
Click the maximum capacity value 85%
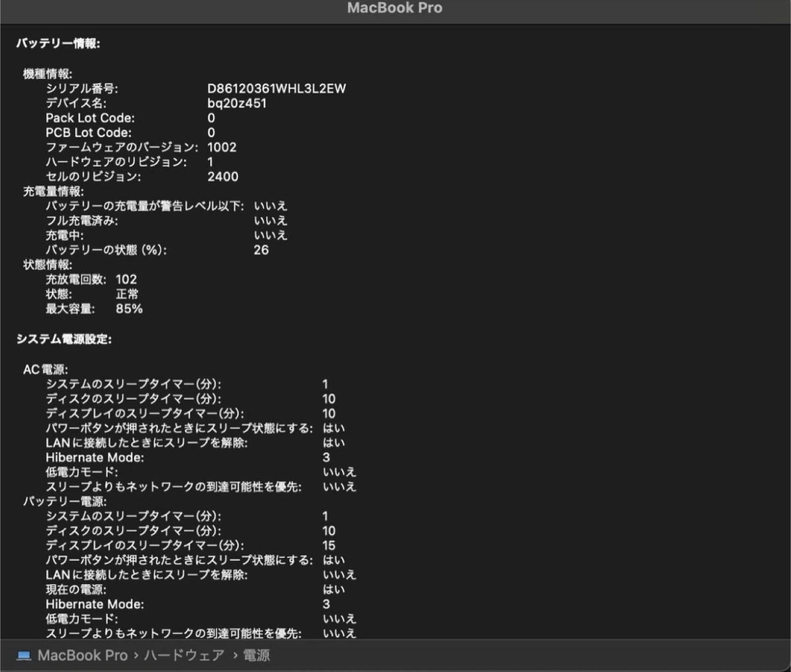pyautogui.click(x=129, y=309)
